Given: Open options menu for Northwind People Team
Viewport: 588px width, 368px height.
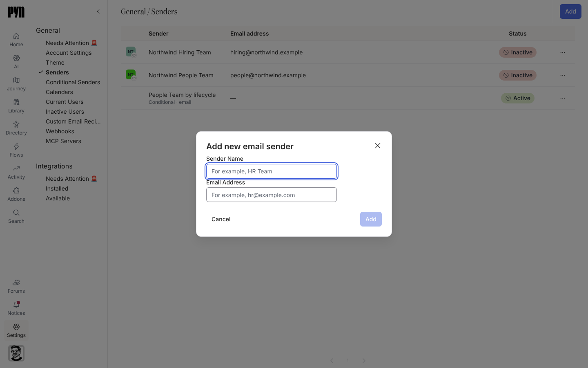Looking at the screenshot, I should click(x=563, y=75).
